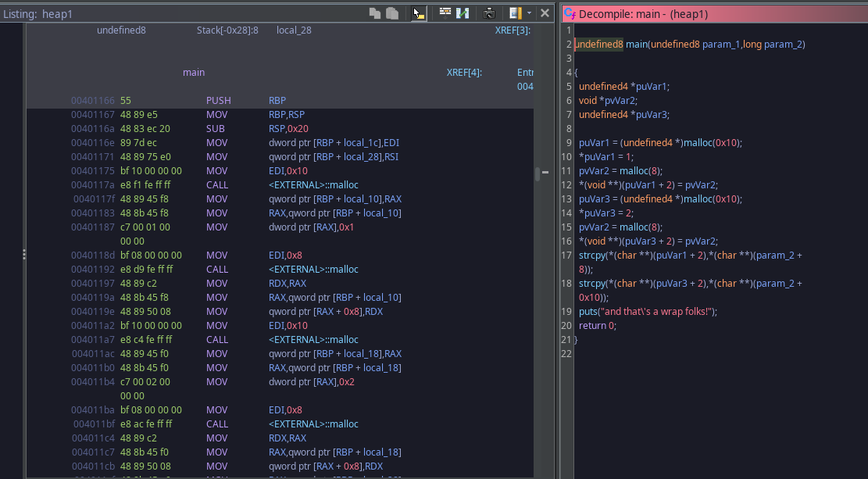Click malloc call target at 0040117a
Image resolution: width=868 pixels, height=479 pixels.
[313, 185]
